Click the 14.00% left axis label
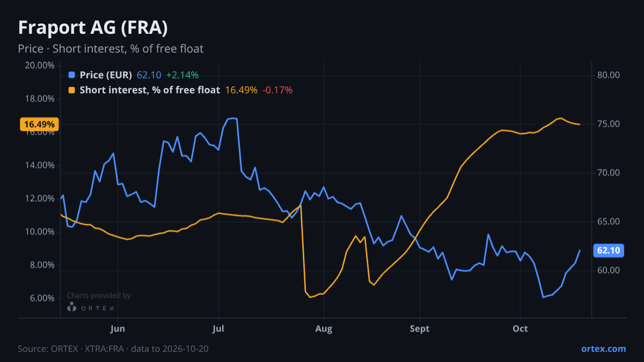644x362 pixels. [x=39, y=165]
